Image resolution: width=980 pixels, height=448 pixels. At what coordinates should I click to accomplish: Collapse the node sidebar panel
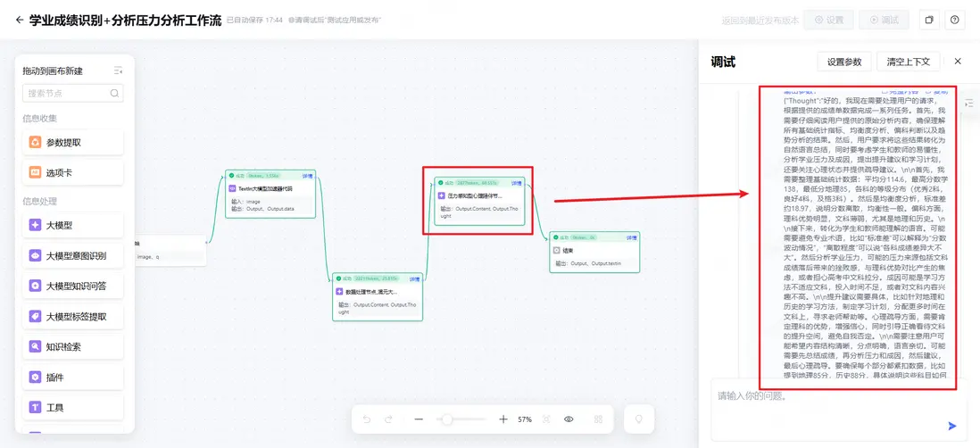click(118, 71)
